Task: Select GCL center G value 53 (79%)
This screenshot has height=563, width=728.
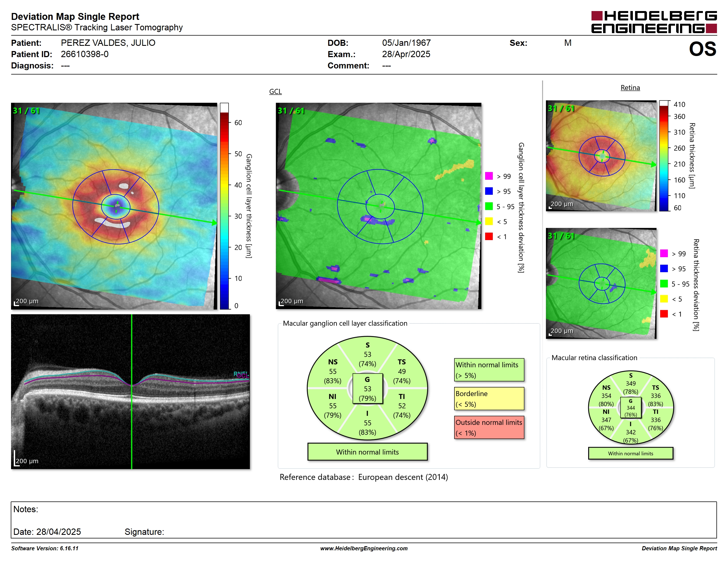Action: pyautogui.click(x=367, y=394)
